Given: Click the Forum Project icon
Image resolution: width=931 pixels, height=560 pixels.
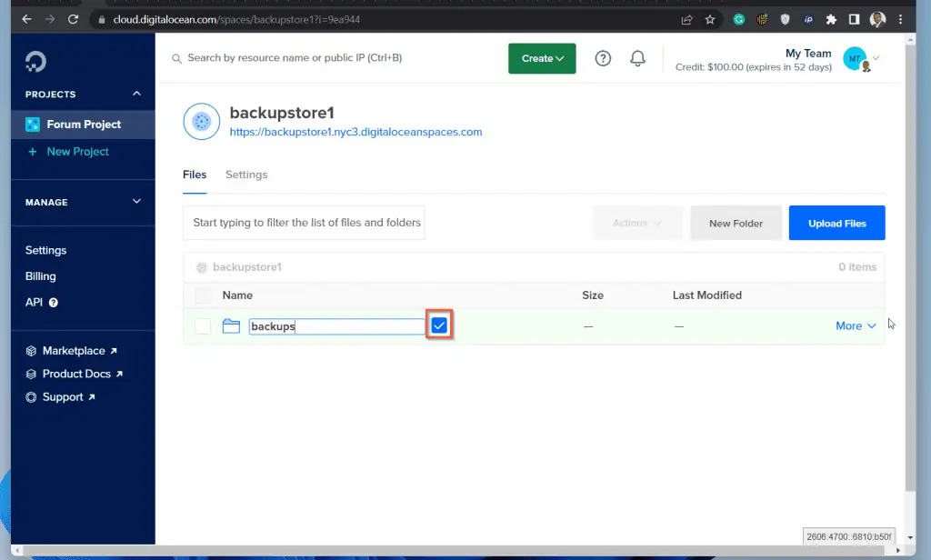Looking at the screenshot, I should (x=33, y=125).
